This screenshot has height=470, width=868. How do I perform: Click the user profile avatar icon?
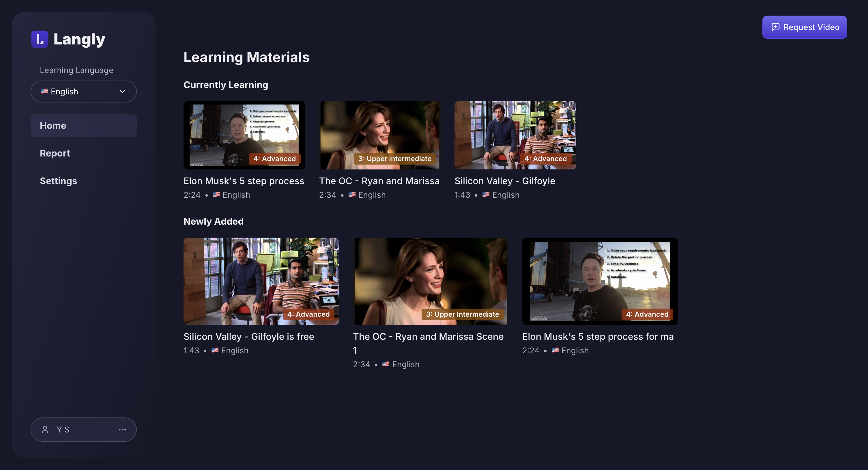(45, 429)
